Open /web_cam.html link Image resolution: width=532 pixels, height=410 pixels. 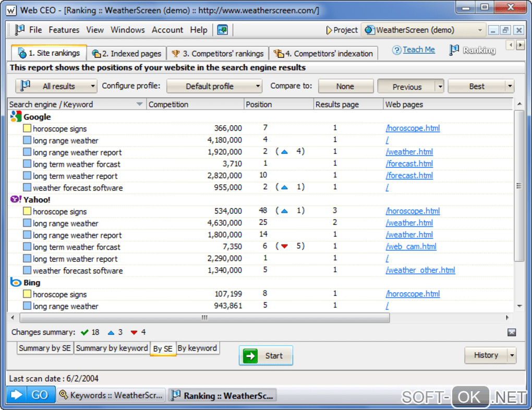pyautogui.click(x=411, y=247)
